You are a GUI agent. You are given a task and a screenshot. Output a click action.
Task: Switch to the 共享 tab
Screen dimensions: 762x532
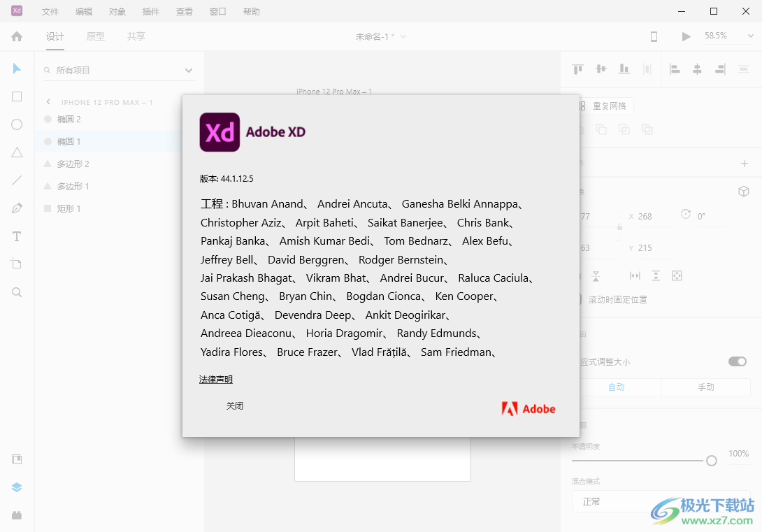136,36
